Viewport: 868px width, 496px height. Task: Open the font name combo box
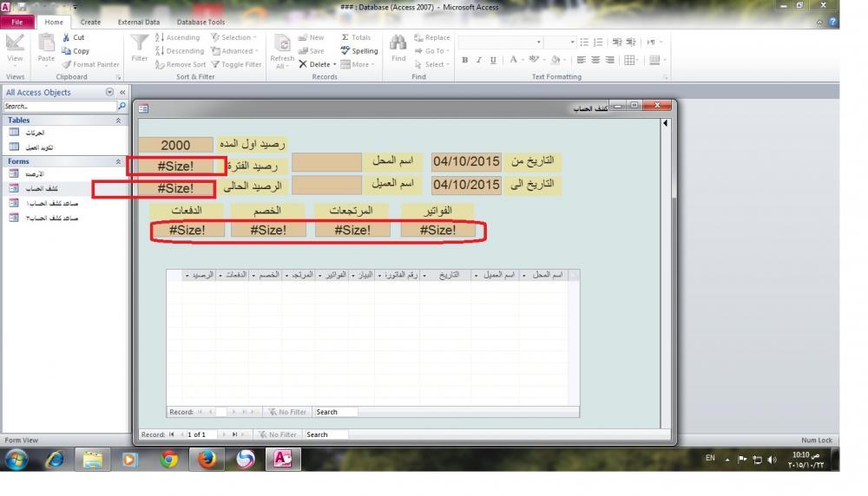point(501,42)
